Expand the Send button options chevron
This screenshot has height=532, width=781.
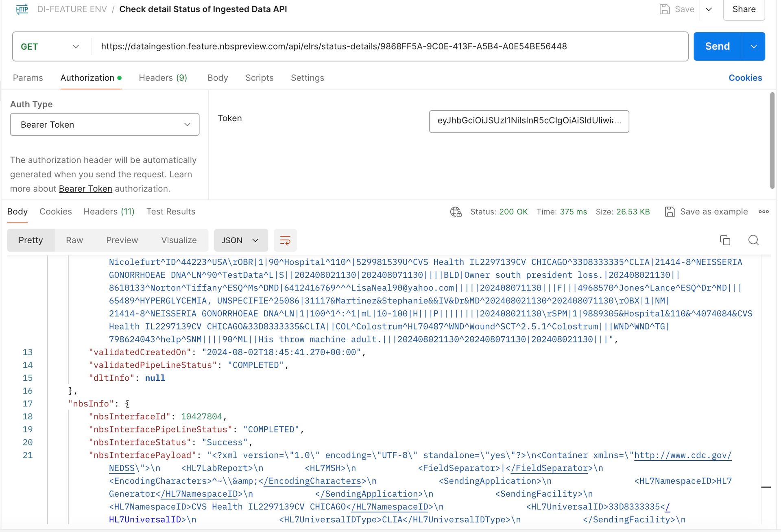754,46
